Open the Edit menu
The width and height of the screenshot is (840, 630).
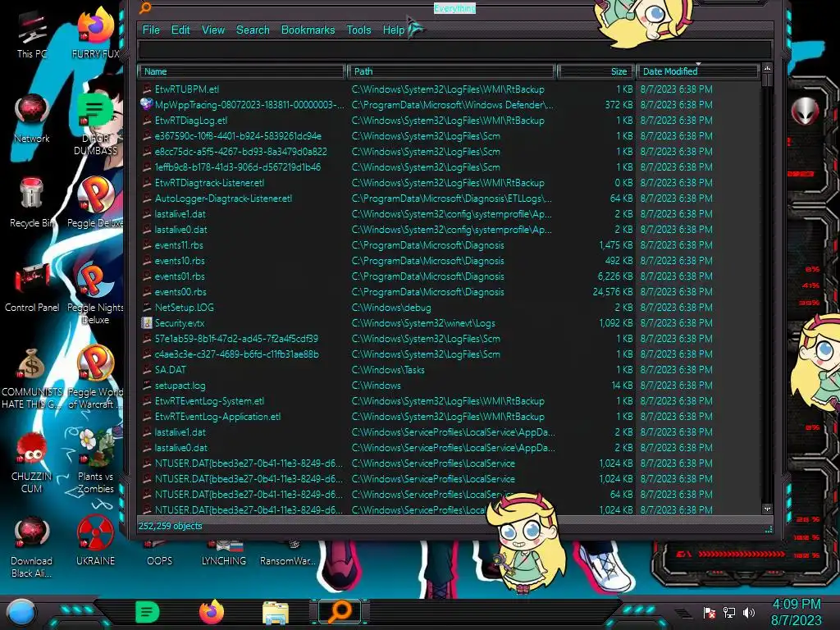click(180, 30)
